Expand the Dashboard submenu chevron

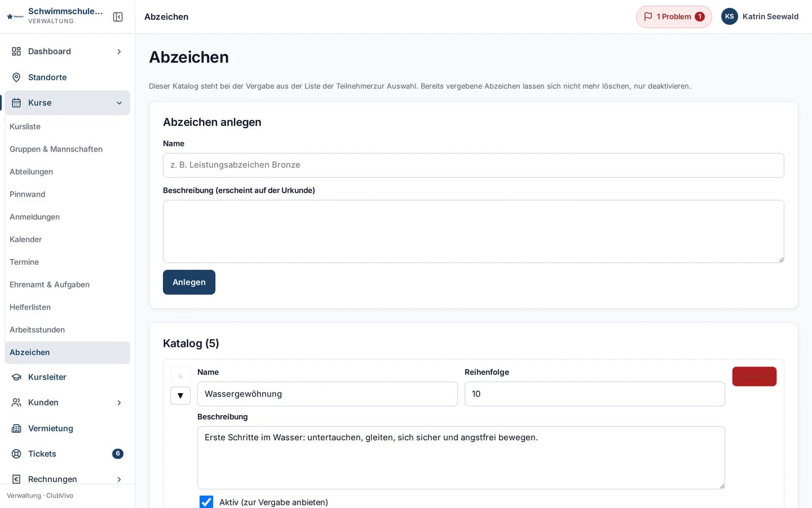pos(119,51)
